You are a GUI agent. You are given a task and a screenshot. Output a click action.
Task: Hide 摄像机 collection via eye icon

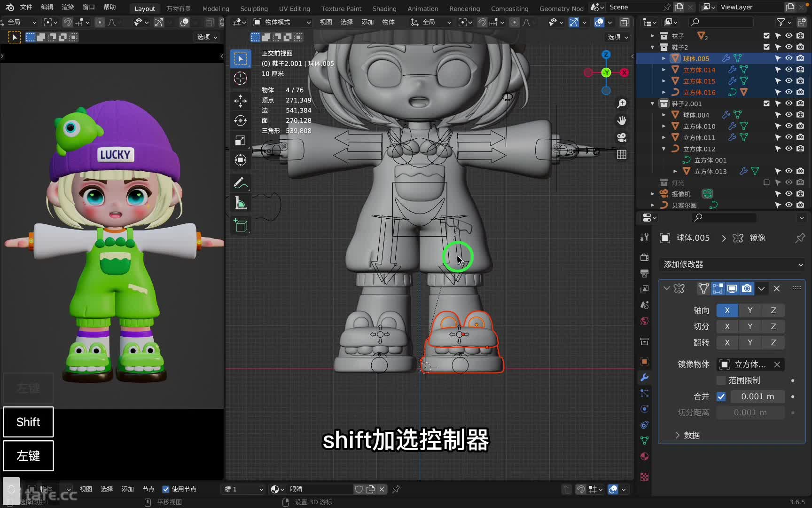tap(789, 194)
